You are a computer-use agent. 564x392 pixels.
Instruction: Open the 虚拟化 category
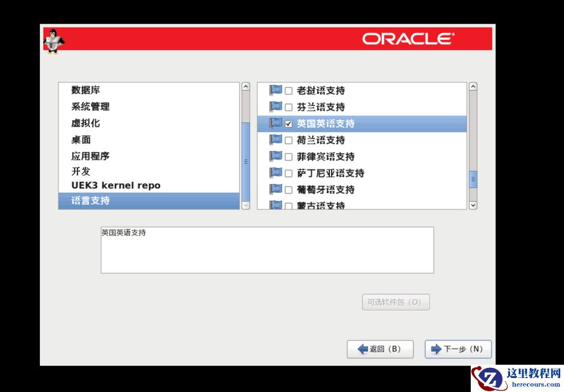[149, 123]
